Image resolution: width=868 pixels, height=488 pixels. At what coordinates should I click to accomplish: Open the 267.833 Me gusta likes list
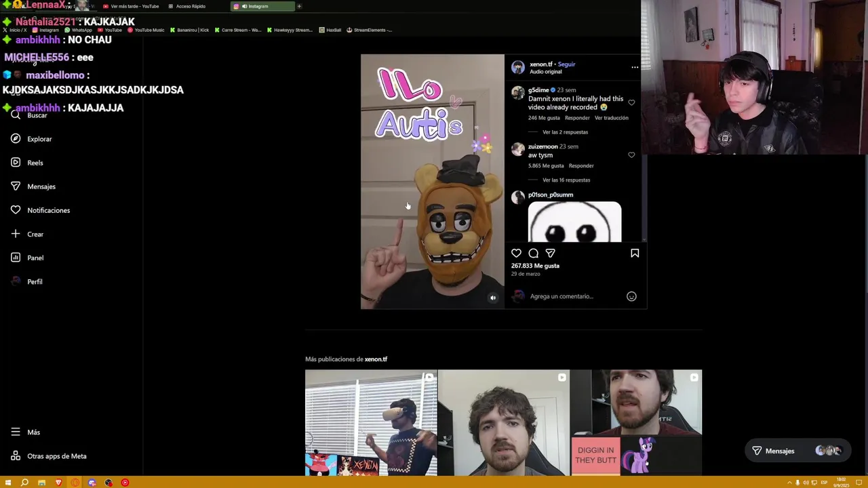coord(535,266)
